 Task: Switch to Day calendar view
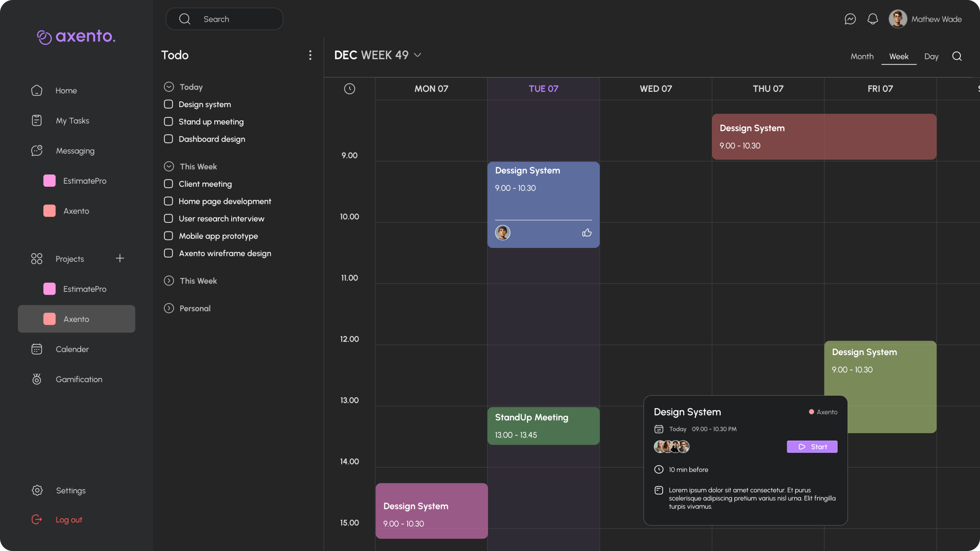tap(931, 57)
